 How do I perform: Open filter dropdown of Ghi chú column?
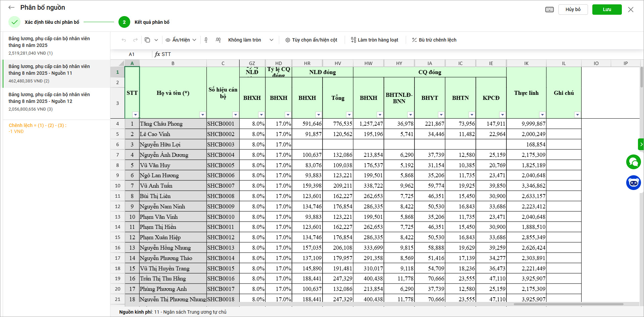coord(577,115)
